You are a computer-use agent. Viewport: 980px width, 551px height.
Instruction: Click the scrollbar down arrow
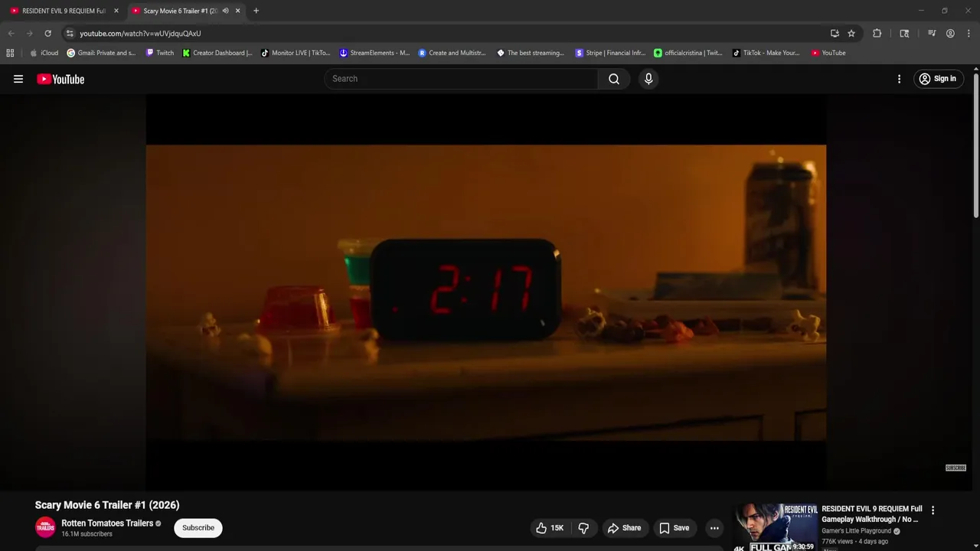tap(975, 546)
